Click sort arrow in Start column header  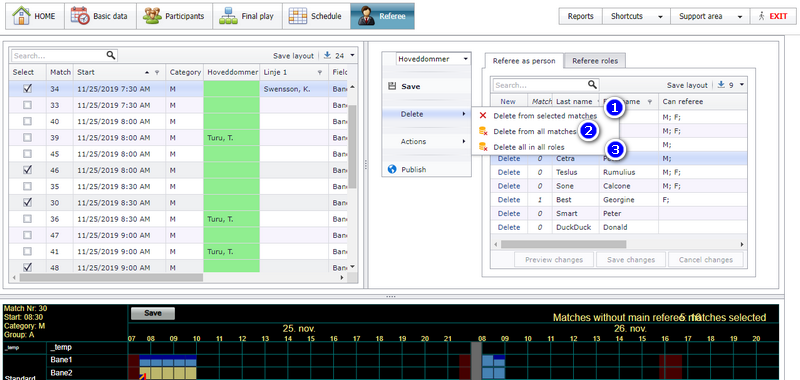tap(147, 72)
